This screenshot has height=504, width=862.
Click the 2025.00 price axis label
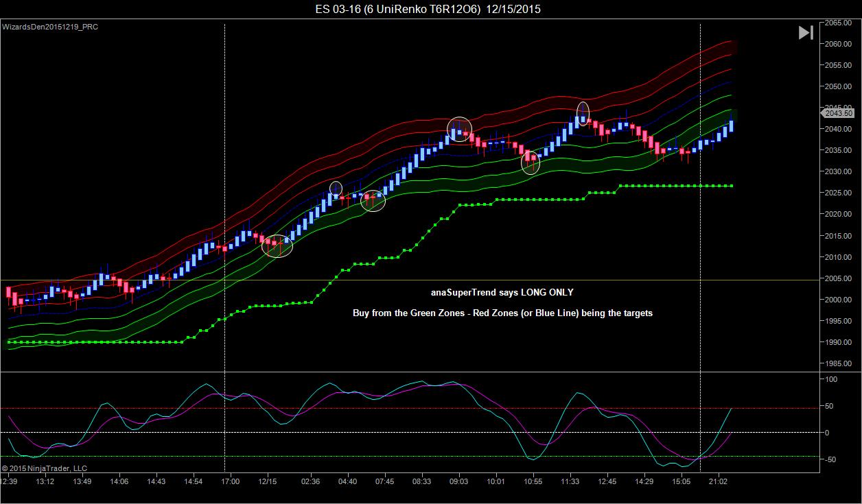click(838, 193)
